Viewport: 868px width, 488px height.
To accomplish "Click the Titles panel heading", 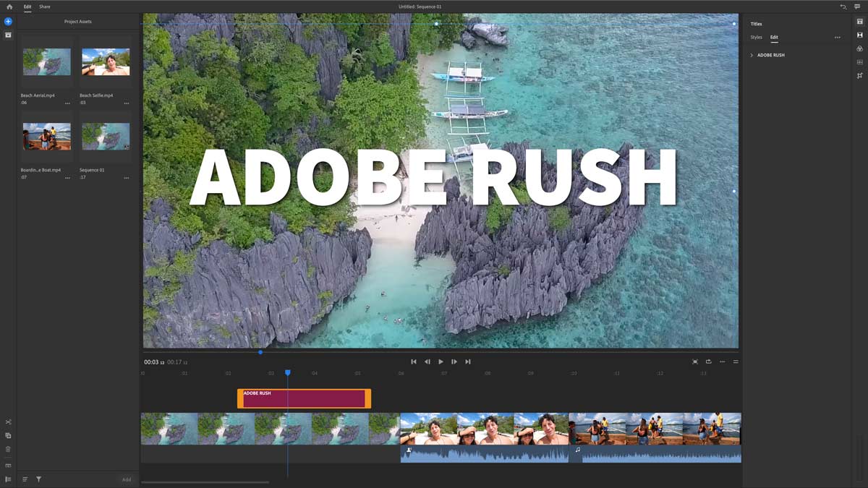I will coord(756,24).
